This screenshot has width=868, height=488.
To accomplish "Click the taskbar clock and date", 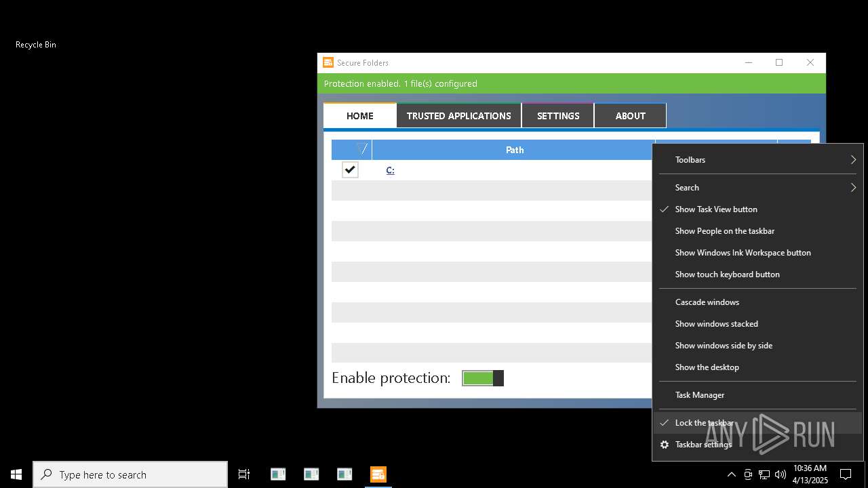I will point(810,474).
